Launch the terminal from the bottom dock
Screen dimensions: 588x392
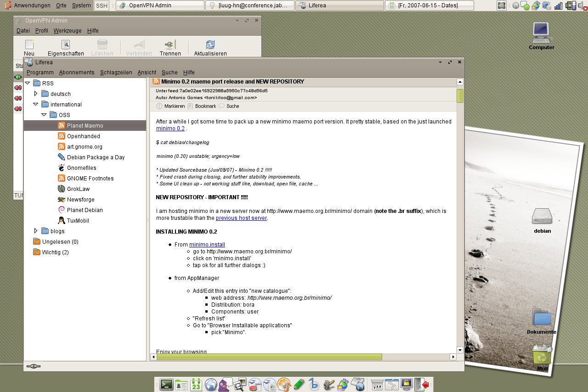(x=166, y=385)
